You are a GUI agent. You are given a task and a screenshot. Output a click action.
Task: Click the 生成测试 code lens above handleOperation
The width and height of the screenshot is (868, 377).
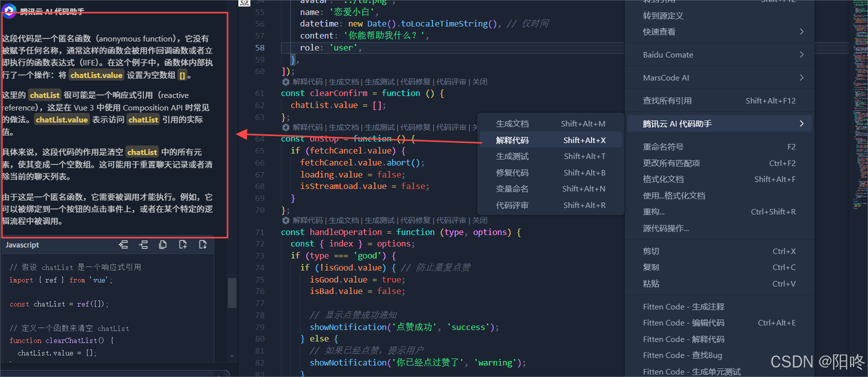point(380,220)
